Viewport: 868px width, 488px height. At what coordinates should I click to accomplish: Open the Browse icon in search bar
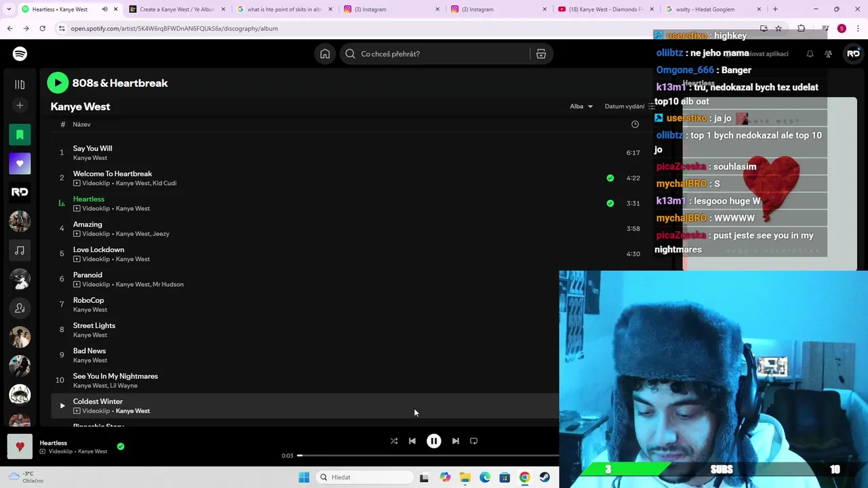pos(541,54)
